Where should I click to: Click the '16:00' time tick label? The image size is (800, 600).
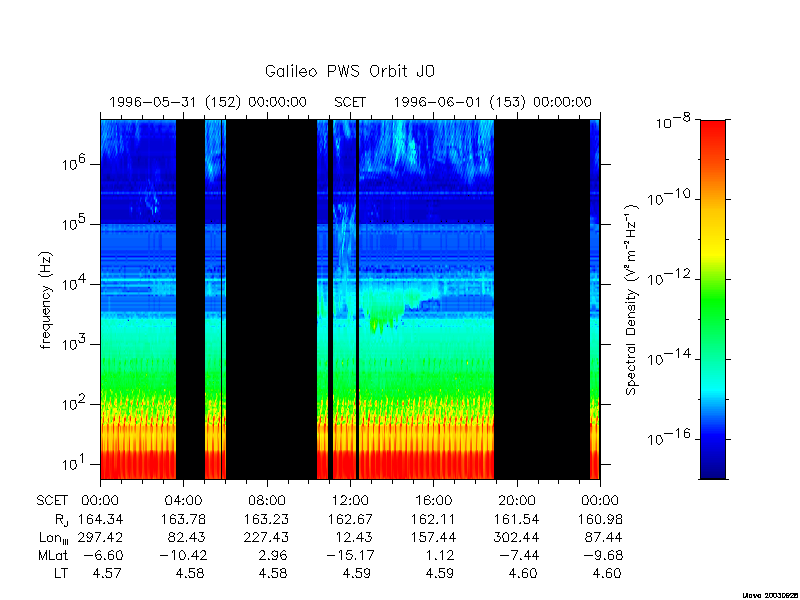[433, 501]
